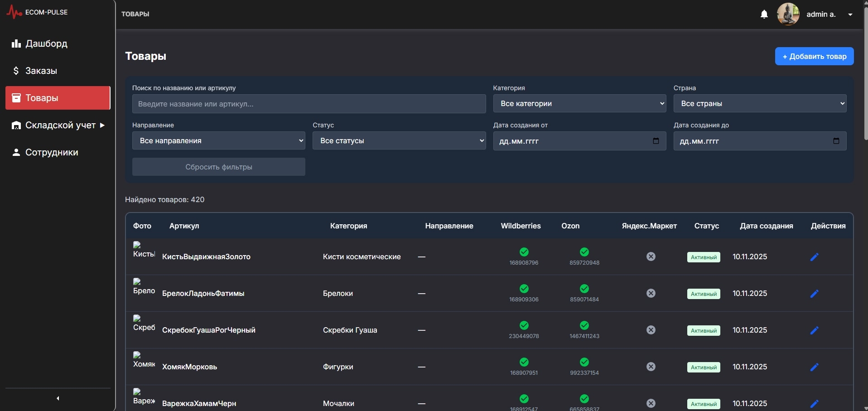Viewport: 868px width, 411px height.
Task: Click Ozon green checkmark for КистьВыдвижнаяЗолото
Action: click(584, 252)
